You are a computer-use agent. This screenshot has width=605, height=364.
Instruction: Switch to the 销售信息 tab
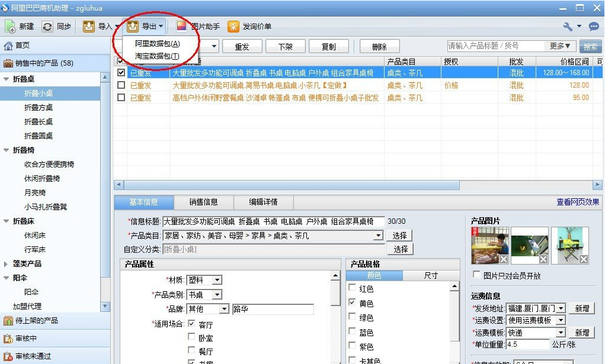pos(203,202)
